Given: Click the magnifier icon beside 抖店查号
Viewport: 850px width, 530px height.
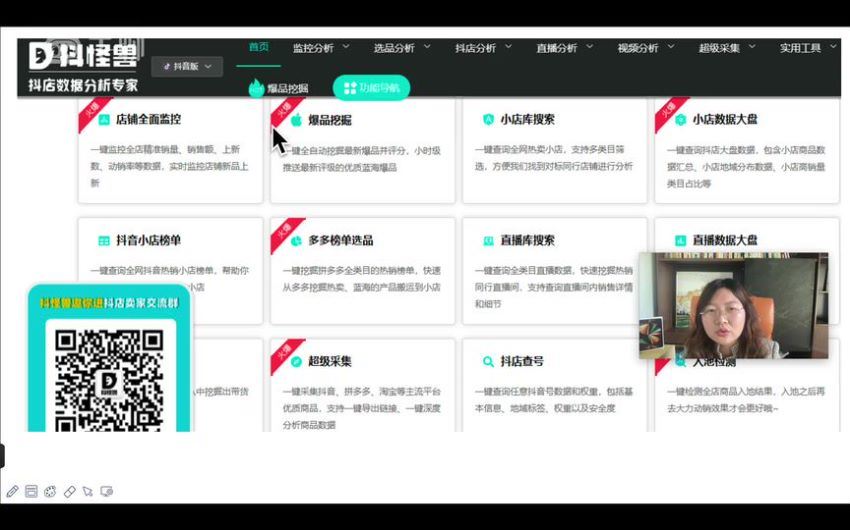Looking at the screenshot, I should [x=488, y=361].
